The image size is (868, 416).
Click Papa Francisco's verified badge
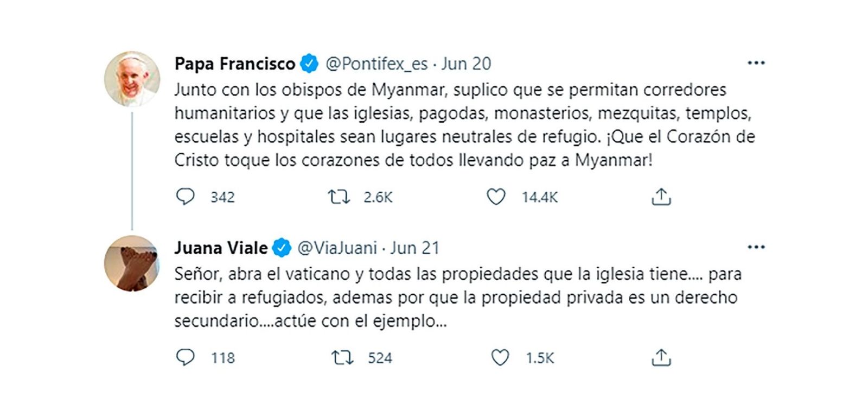click(x=309, y=64)
